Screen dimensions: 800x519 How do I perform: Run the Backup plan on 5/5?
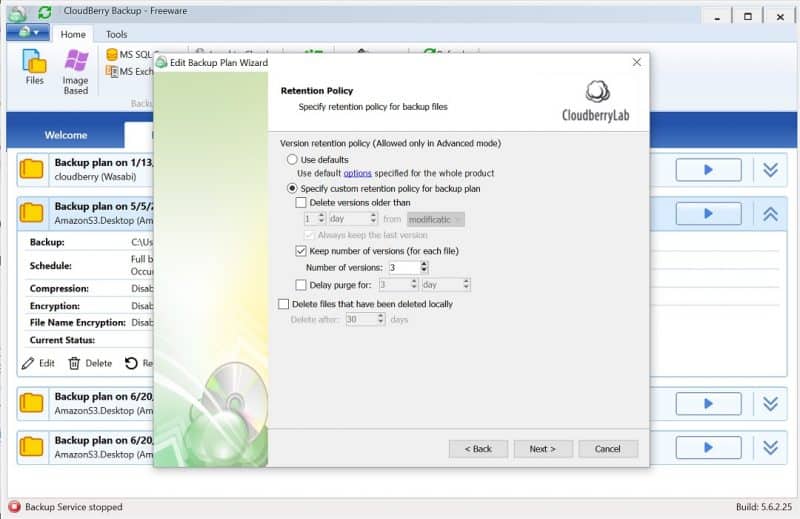pyautogui.click(x=708, y=213)
